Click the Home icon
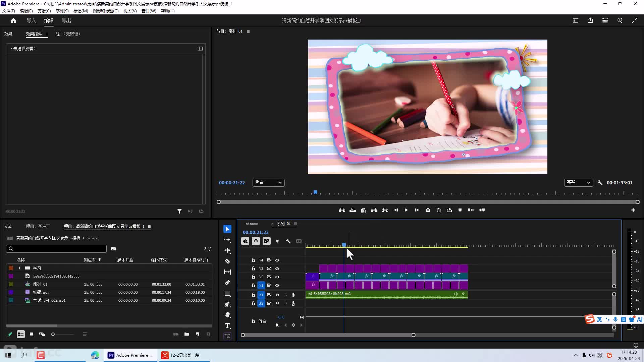Image resolution: width=644 pixels, height=362 pixels. click(x=13, y=20)
